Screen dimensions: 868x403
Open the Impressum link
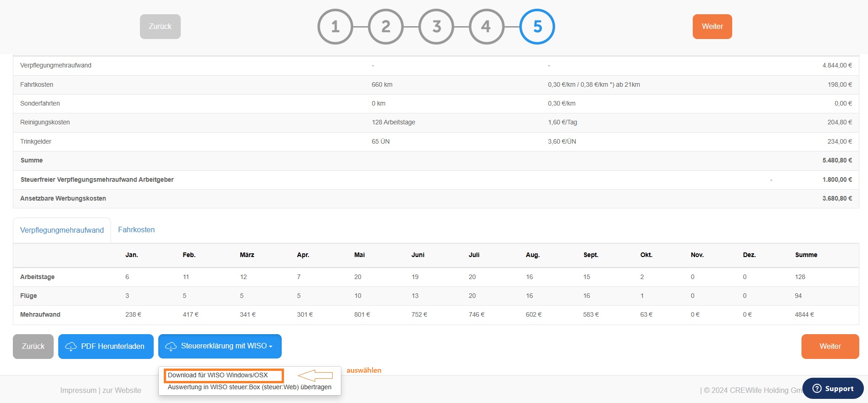(78, 390)
